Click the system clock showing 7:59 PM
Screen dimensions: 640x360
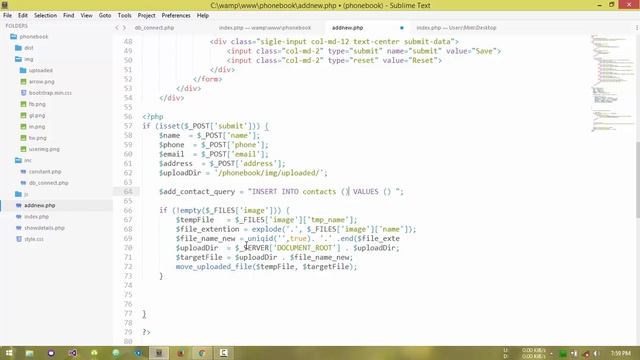click(x=621, y=353)
